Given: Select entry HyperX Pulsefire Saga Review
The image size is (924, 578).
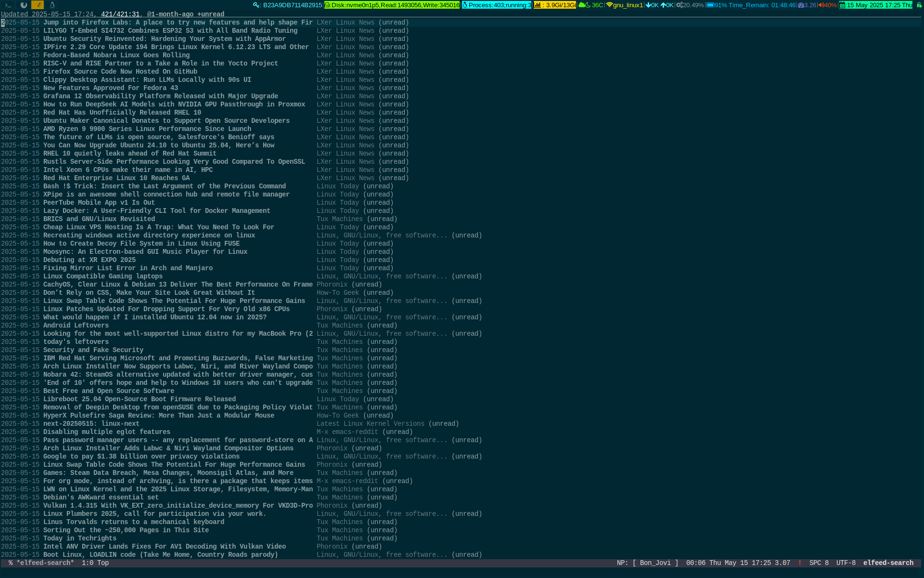Looking at the screenshot, I should [159, 416].
